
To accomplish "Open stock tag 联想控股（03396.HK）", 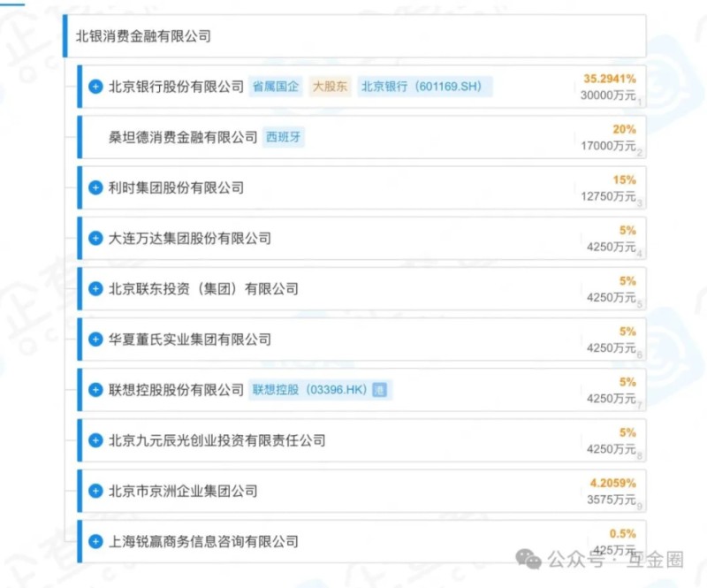I will 308,389.
